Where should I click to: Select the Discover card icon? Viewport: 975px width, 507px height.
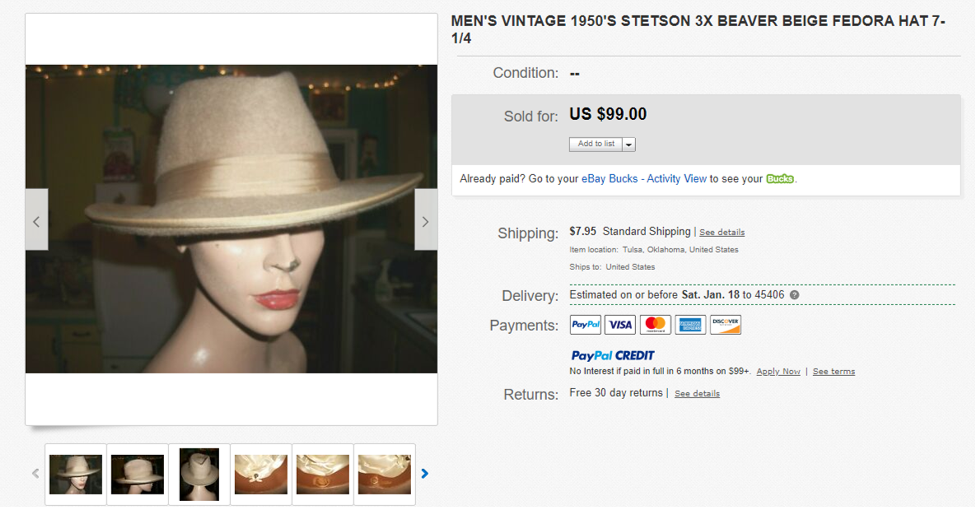coord(726,325)
